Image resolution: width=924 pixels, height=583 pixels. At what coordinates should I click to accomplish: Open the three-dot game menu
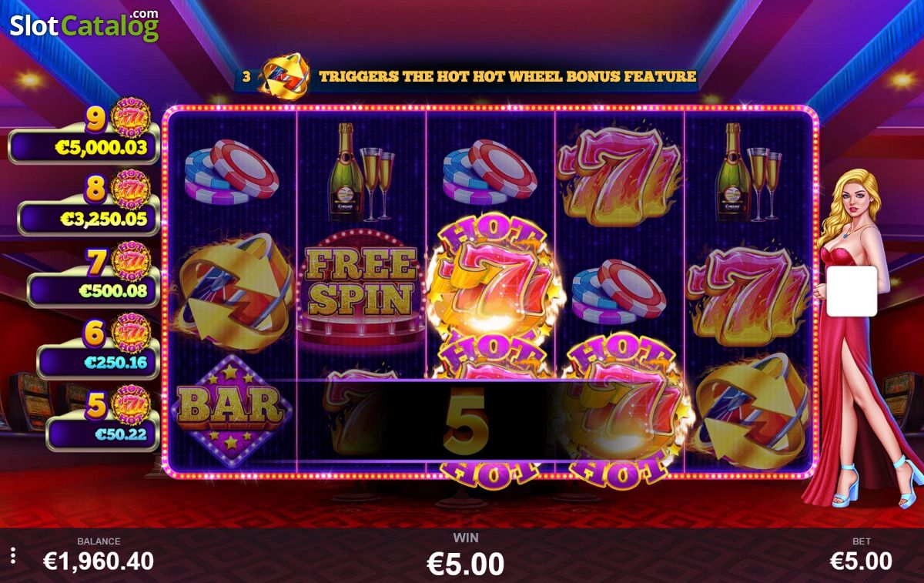pos(13,556)
